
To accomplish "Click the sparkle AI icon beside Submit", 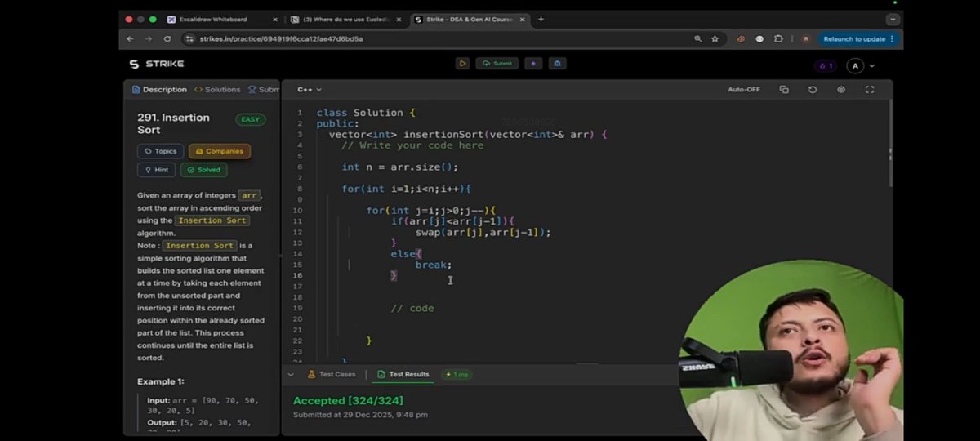I will pyautogui.click(x=533, y=64).
